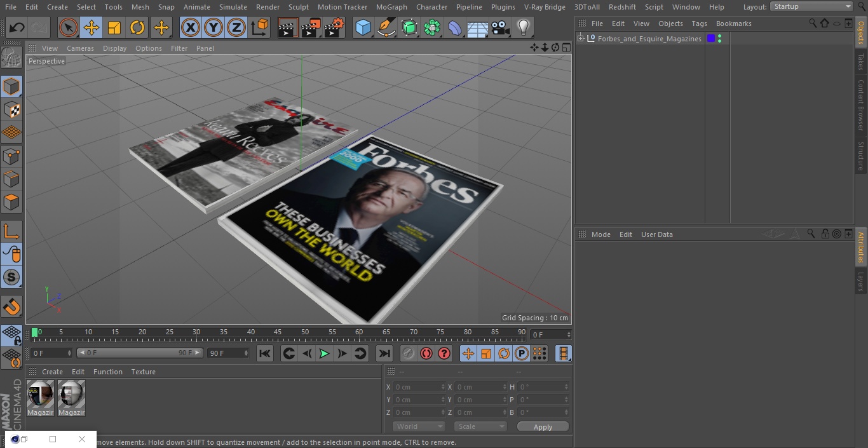Switch to Edges mode
The width and height of the screenshot is (868, 448).
[x=11, y=179]
